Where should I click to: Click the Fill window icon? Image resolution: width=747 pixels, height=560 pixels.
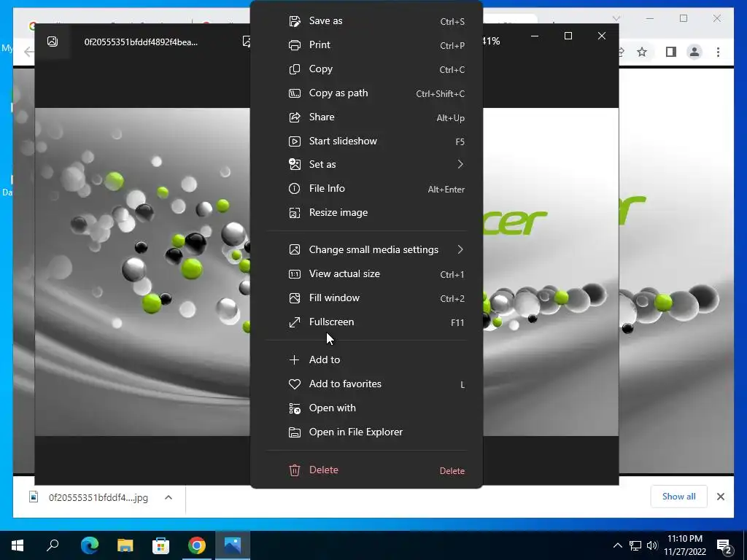pyautogui.click(x=295, y=298)
